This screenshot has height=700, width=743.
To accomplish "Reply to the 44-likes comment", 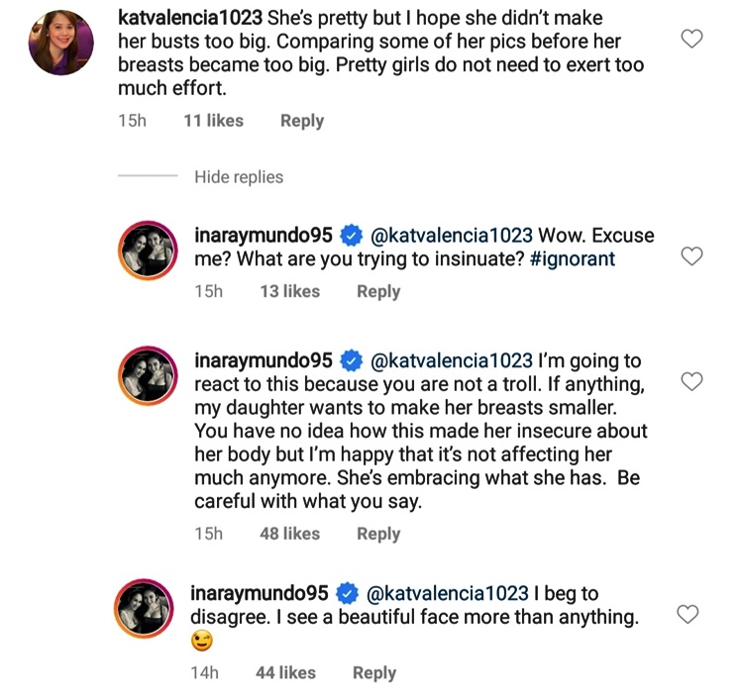I will [x=374, y=673].
